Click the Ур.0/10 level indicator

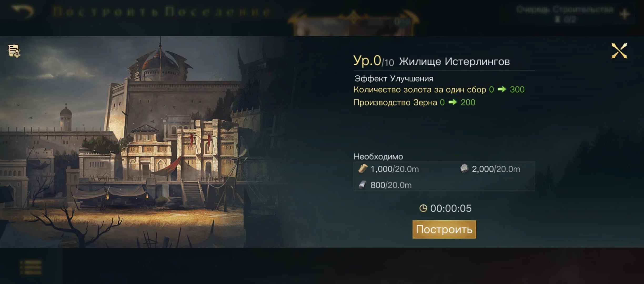point(374,61)
